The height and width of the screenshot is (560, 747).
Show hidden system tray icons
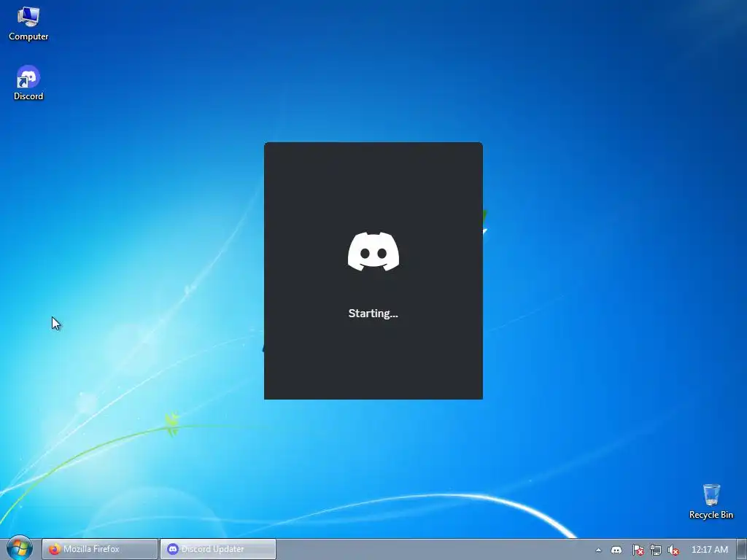(x=598, y=550)
